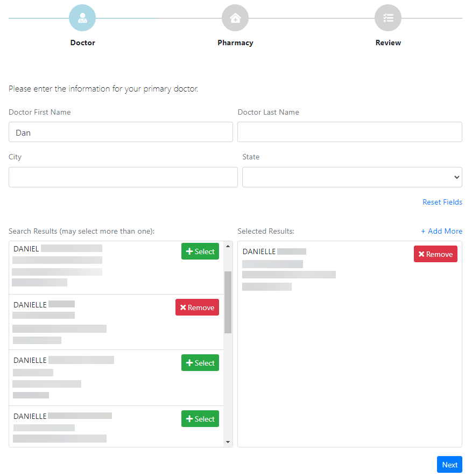Go to the Pharmacy step label
Viewport: 472px width, 476px height.
click(235, 43)
